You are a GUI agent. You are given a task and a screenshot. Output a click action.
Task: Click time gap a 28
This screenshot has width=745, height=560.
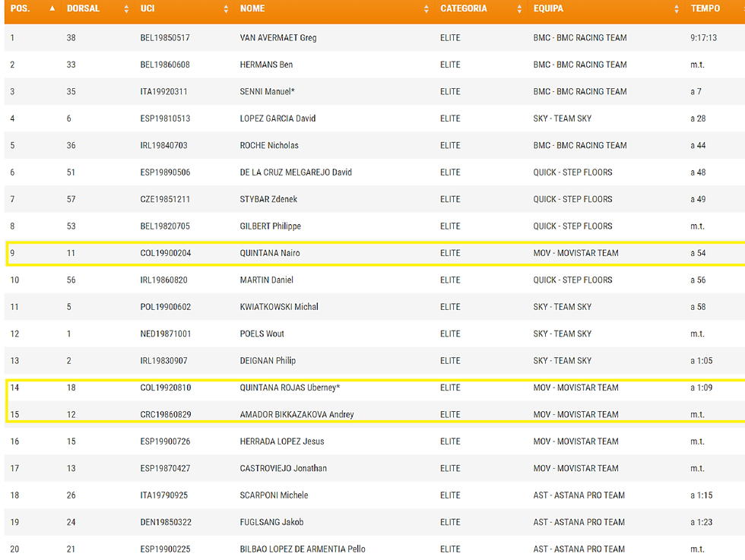pos(698,119)
